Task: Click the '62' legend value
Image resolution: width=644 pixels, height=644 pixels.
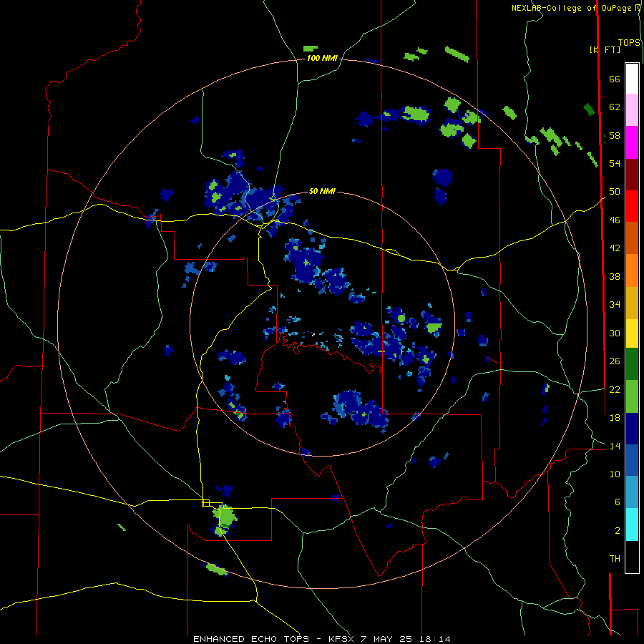Action: (x=615, y=107)
